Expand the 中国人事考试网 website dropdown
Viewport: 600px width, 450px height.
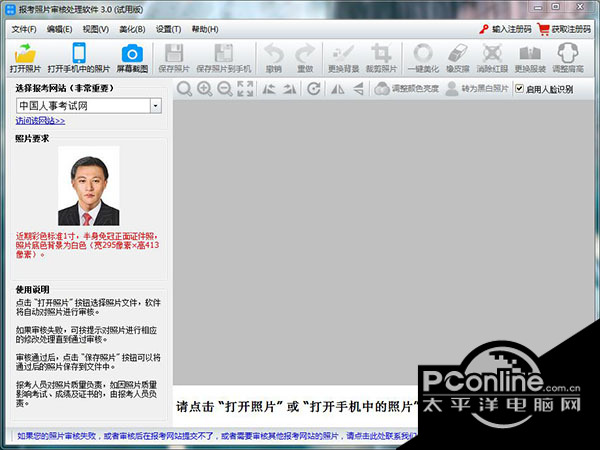click(155, 105)
